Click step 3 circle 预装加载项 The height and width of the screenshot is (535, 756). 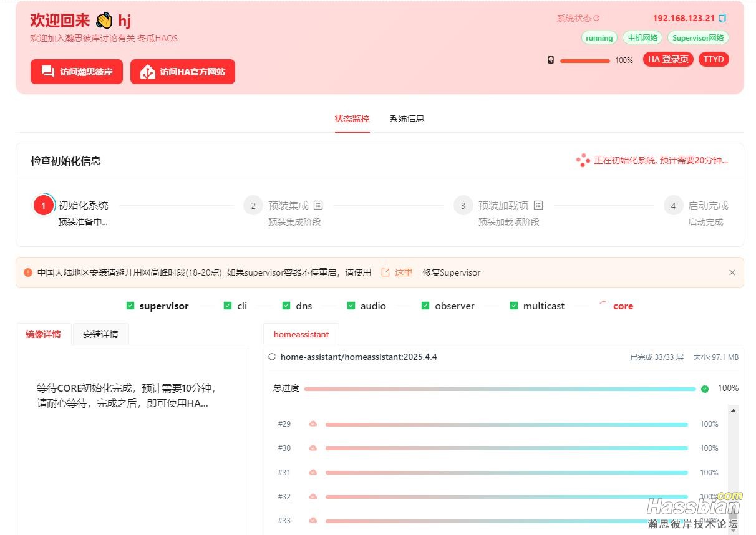click(463, 205)
